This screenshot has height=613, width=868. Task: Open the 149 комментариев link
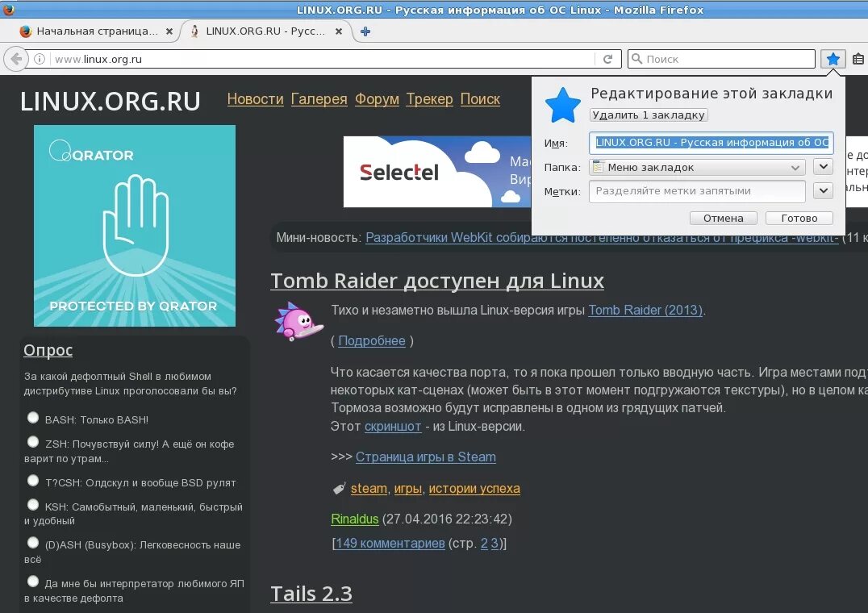390,544
